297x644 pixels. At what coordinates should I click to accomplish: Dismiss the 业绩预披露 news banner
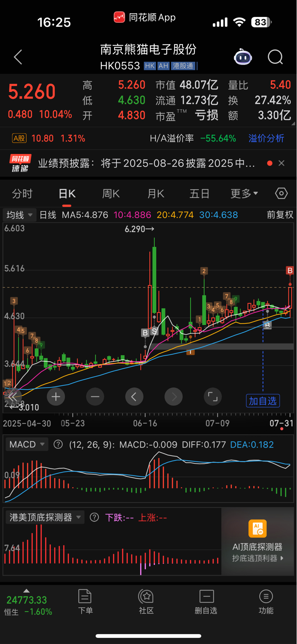[282, 163]
